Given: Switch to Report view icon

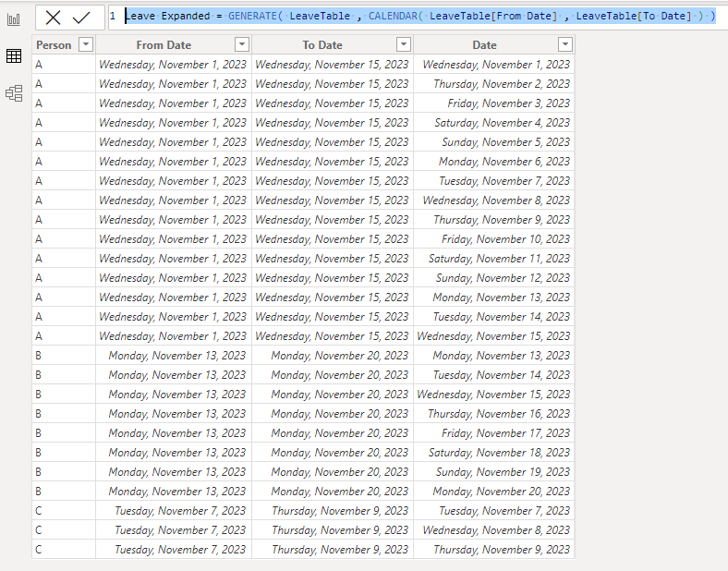Looking at the screenshot, I should (14, 19).
